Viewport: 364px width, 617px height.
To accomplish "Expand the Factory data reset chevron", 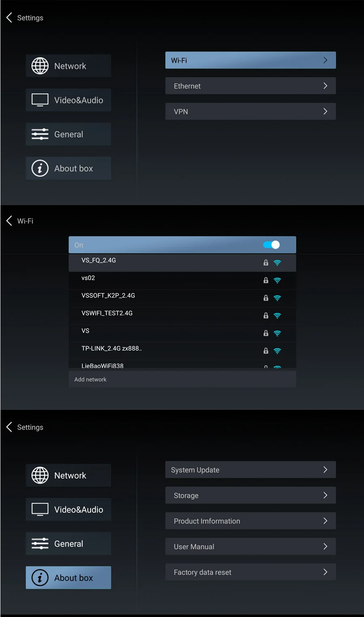I will pos(325,572).
